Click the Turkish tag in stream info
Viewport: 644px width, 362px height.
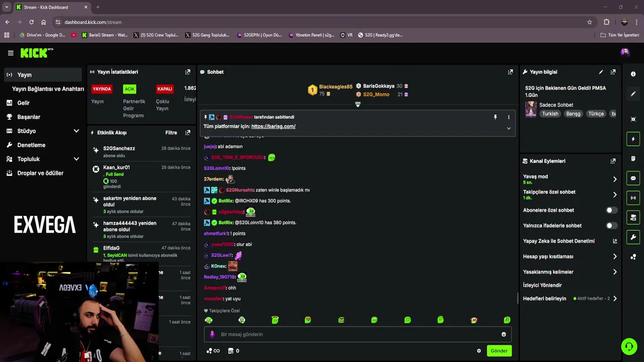click(550, 114)
